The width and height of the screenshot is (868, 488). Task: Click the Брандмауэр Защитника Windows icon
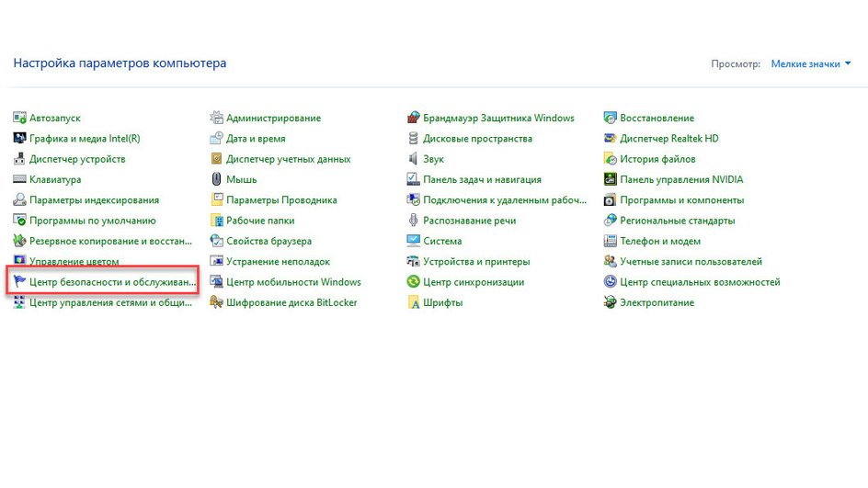[414, 118]
